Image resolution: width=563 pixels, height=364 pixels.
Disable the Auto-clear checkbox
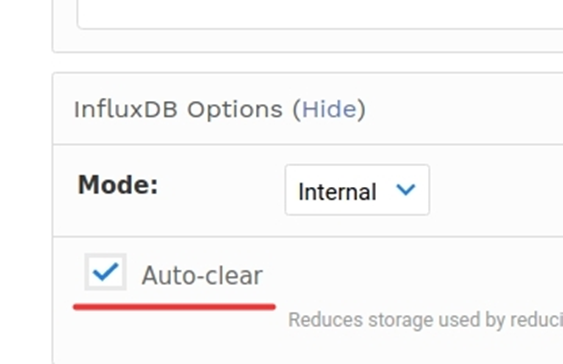106,272
